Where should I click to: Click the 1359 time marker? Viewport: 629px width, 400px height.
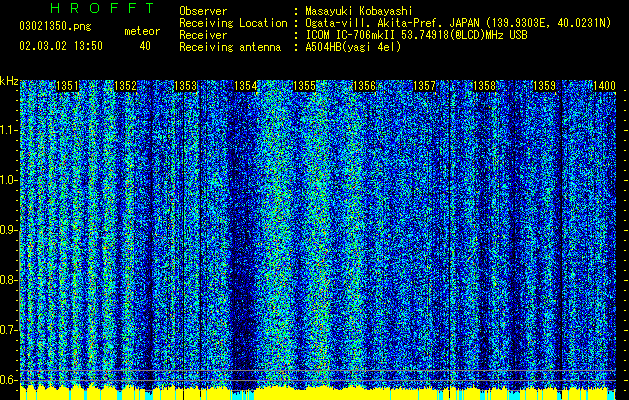tap(544, 86)
